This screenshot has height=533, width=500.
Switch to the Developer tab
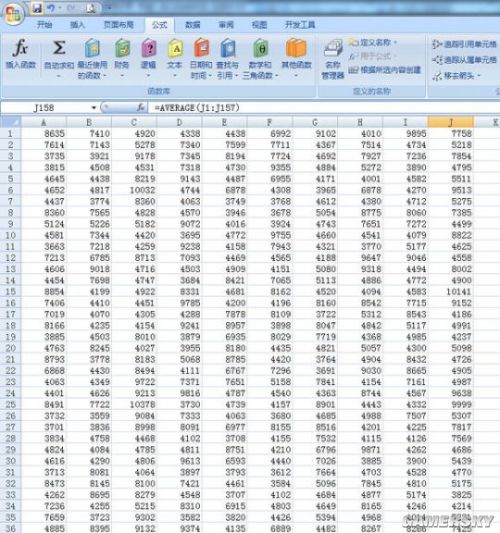click(x=300, y=24)
